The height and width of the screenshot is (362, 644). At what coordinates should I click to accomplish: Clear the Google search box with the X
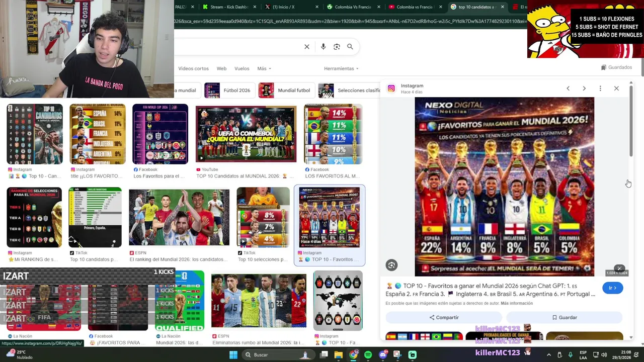307,47
